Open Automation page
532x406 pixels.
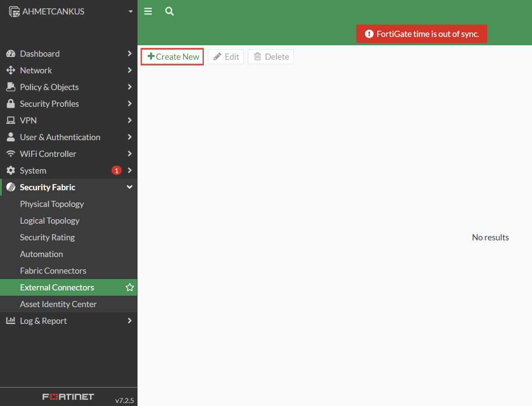tap(69, 254)
